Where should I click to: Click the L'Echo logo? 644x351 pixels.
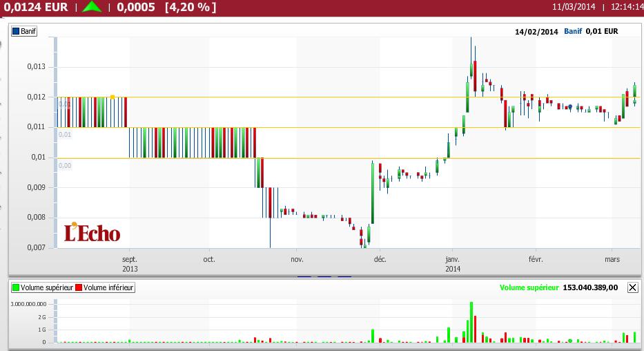point(92,233)
